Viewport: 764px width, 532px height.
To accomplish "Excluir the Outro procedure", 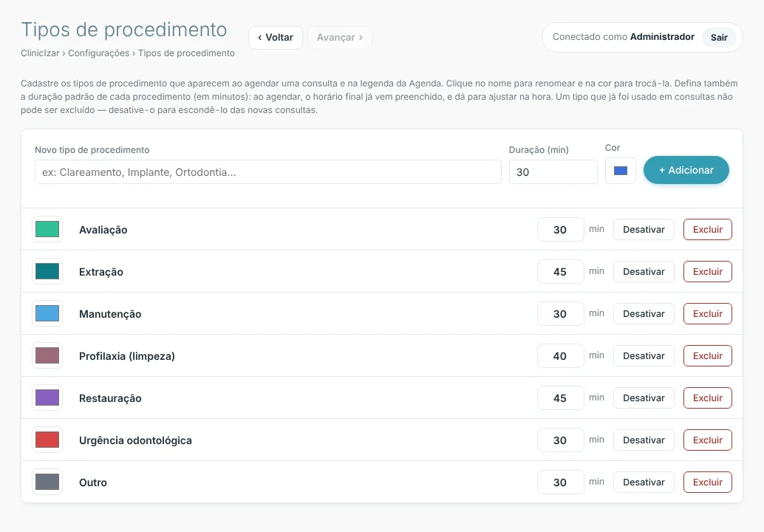I will click(708, 482).
